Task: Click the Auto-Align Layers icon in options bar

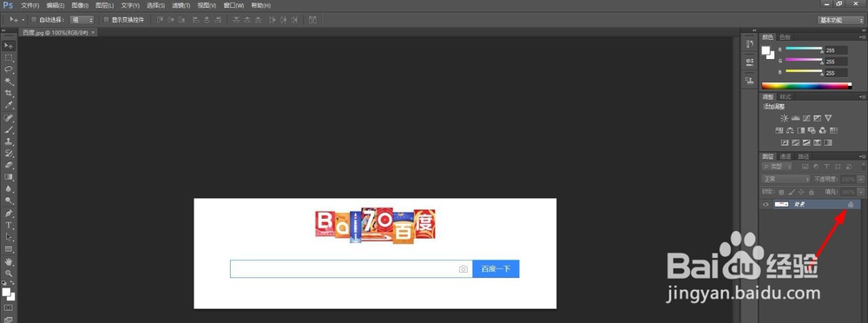Action: pyautogui.click(x=312, y=20)
